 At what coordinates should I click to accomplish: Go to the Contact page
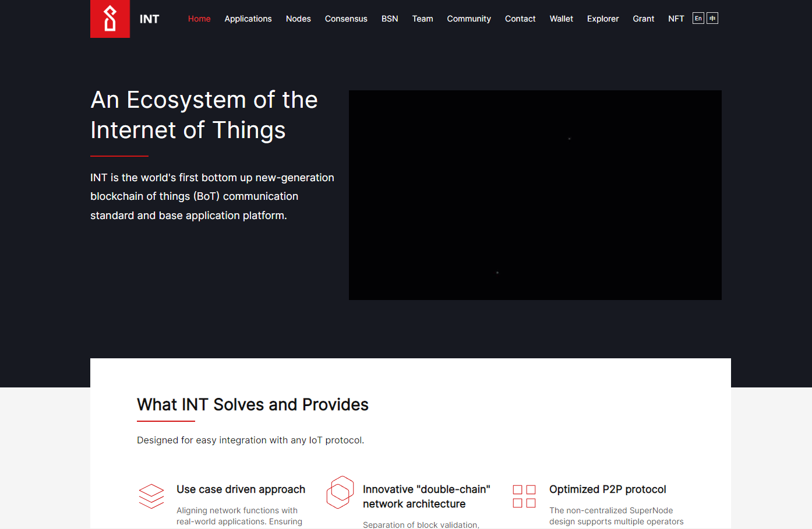tap(520, 19)
